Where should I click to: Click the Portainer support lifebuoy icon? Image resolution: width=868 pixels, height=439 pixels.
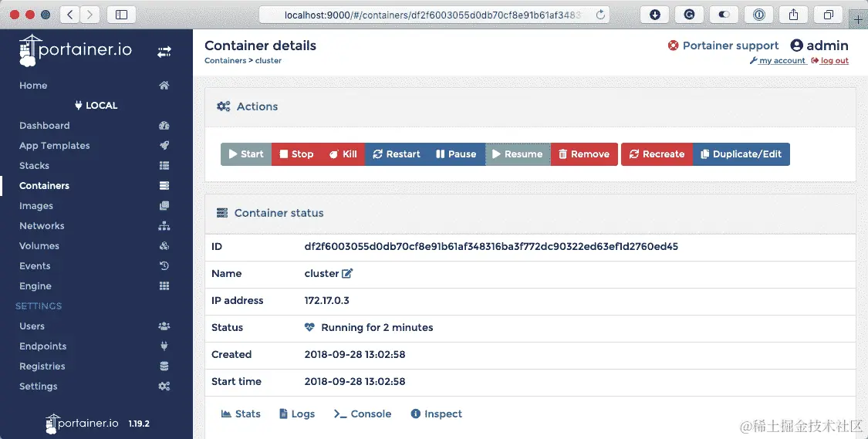[673, 46]
